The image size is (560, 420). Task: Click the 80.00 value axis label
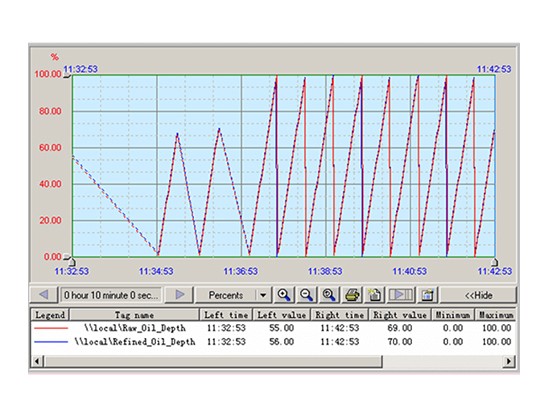(x=50, y=111)
